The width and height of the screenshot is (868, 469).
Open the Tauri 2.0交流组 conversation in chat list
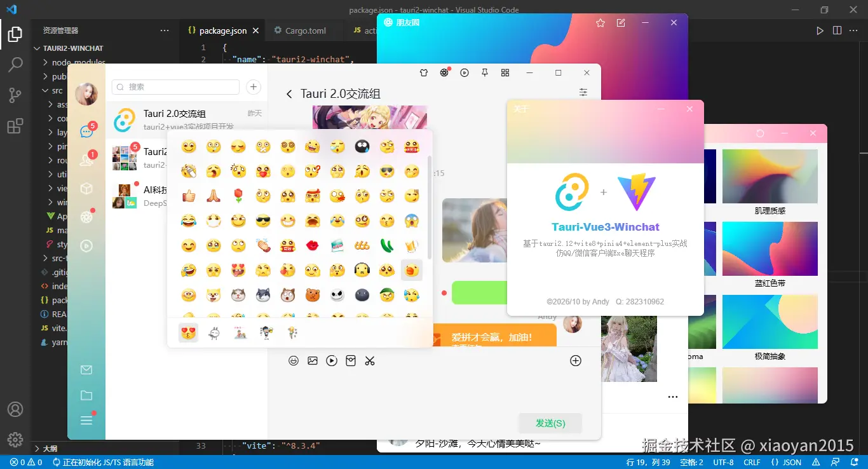coord(187,119)
